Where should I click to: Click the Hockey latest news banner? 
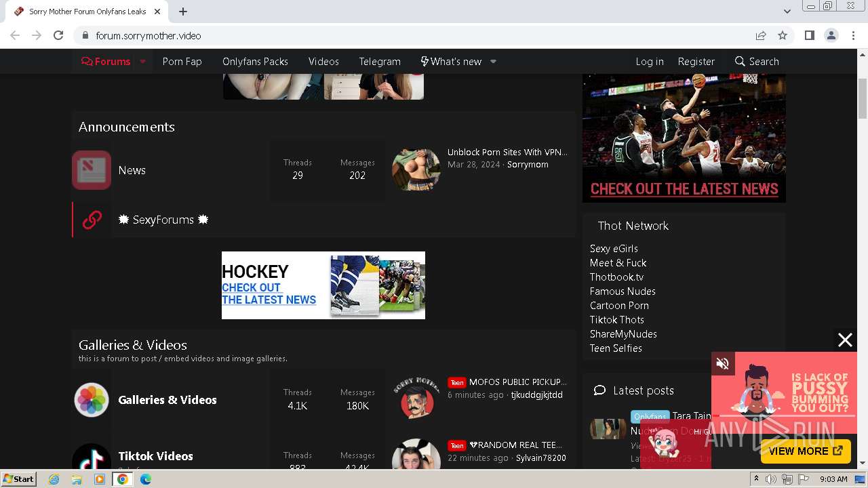[323, 285]
